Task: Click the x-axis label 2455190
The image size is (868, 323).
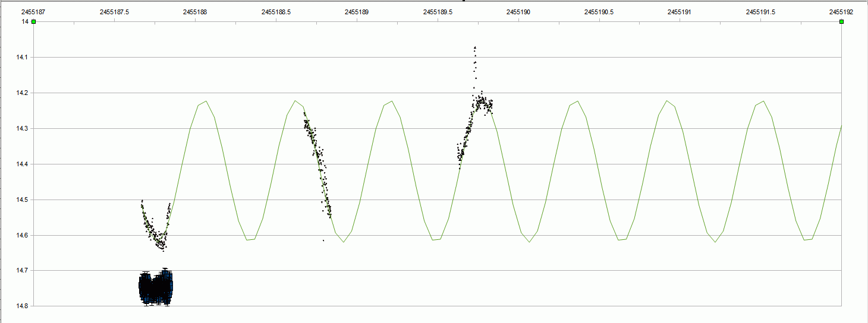Action: (519, 11)
